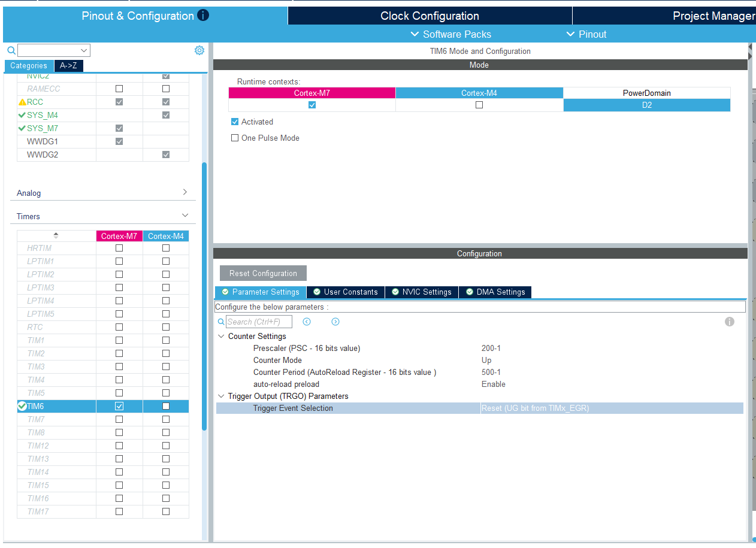Check the TIM17 Cortex-M4 checkbox
Screen dimensions: 756x548
pyautogui.click(x=166, y=511)
